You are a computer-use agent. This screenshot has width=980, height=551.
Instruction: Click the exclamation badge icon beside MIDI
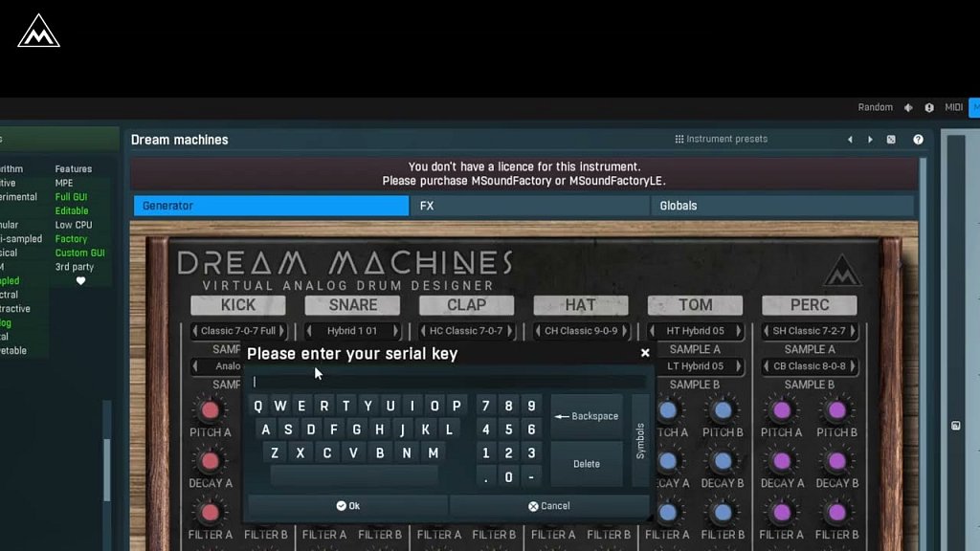pos(929,108)
